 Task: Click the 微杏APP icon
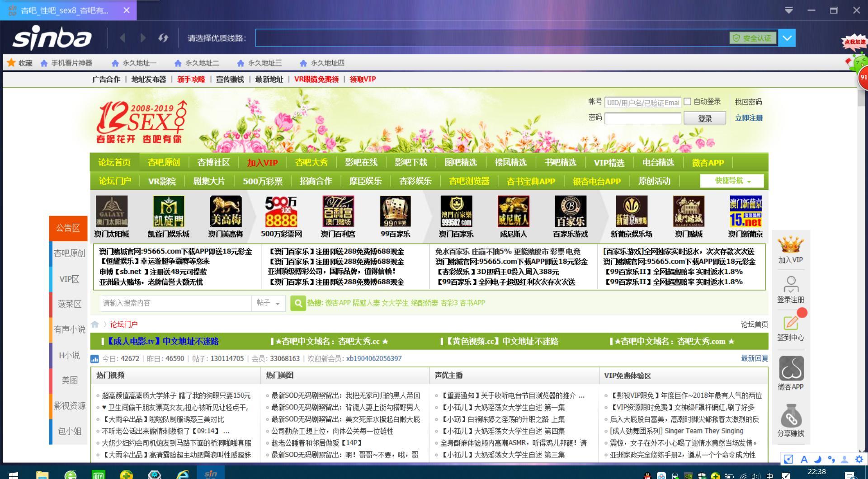coord(791,368)
